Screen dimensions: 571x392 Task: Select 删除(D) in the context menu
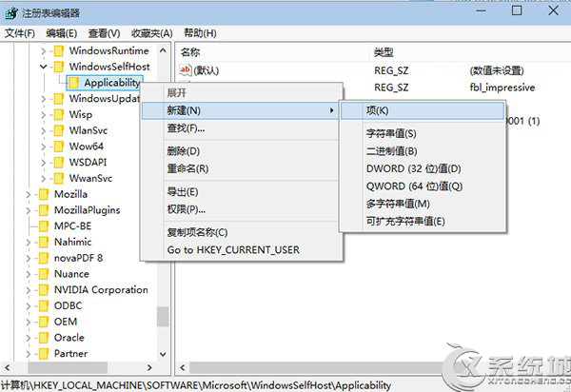coord(242,151)
